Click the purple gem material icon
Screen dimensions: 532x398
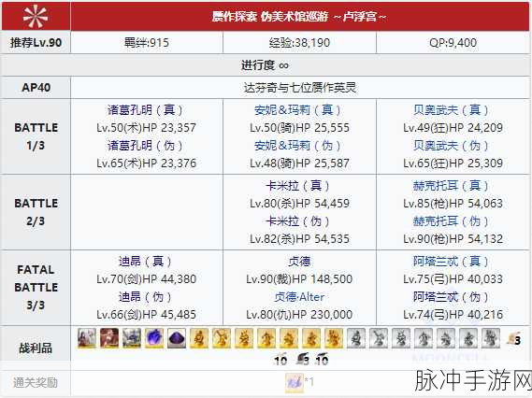click(x=177, y=338)
